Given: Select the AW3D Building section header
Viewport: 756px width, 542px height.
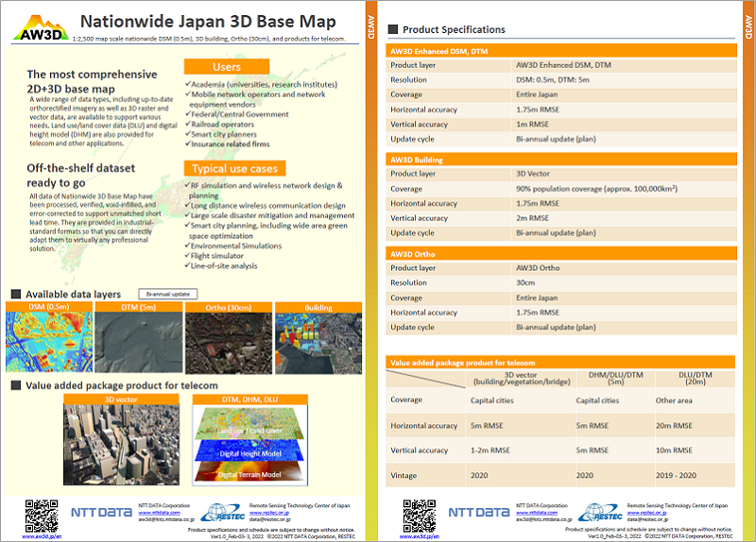Looking at the screenshot, I should click(561, 160).
